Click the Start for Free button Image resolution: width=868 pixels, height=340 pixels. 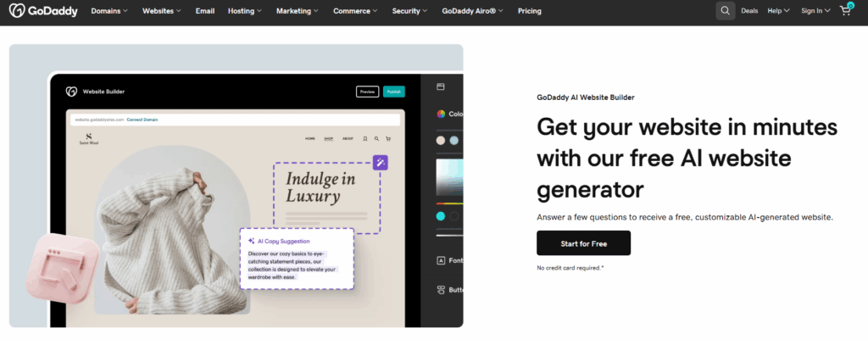tap(583, 243)
